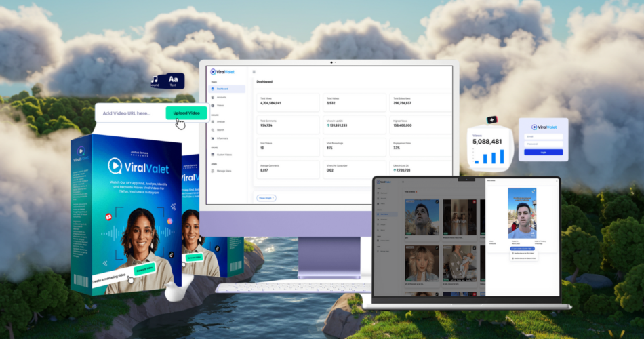Choose the first option in the open laptop dropdown

point(523,253)
